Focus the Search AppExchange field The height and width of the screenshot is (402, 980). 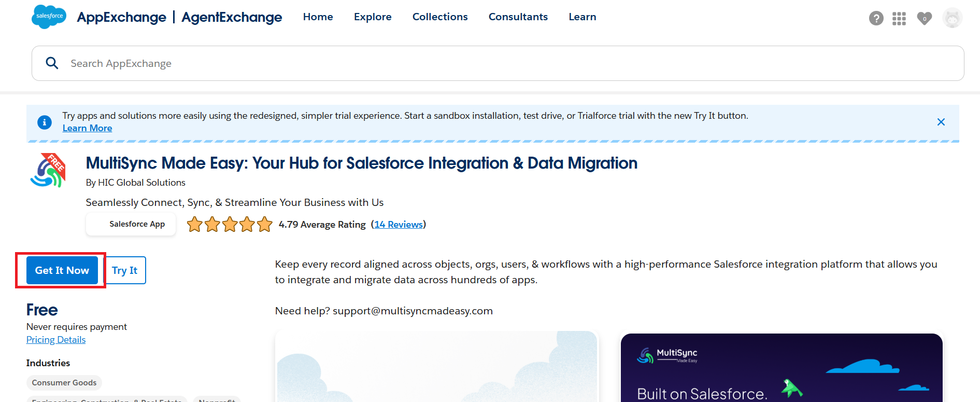click(x=498, y=63)
